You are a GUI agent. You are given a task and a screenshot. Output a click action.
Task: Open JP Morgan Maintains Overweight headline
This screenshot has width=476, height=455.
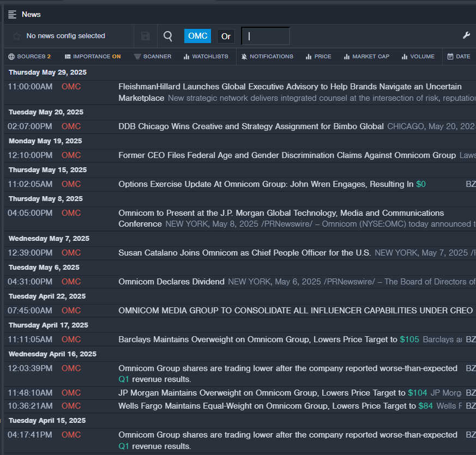[273, 393]
